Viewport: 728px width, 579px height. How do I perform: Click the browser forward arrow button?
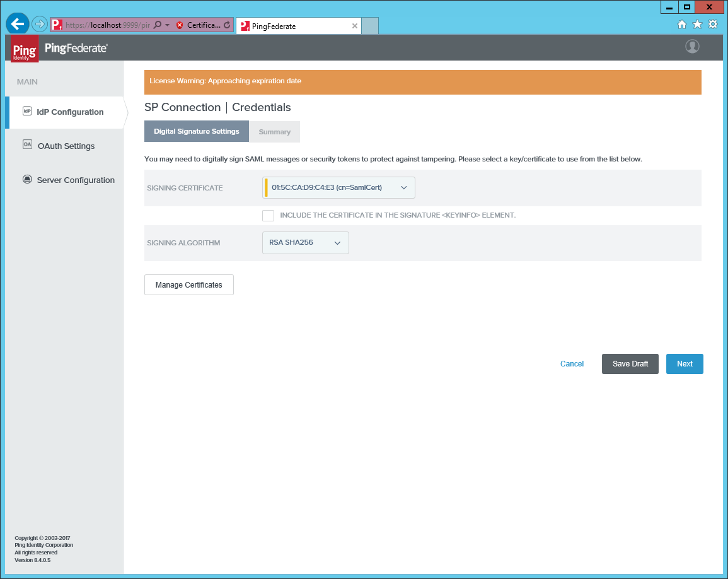tap(40, 24)
